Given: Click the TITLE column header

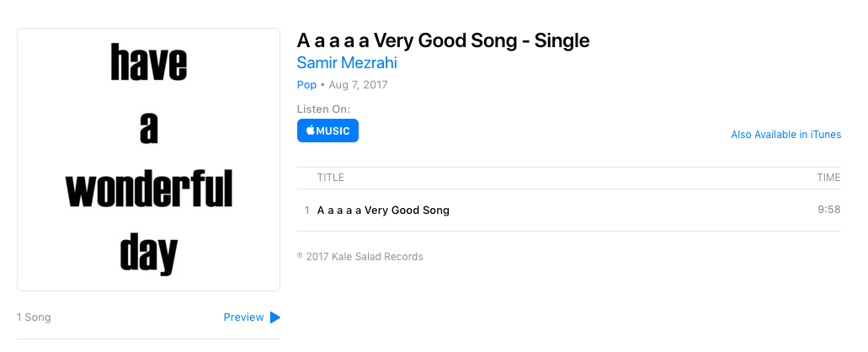Looking at the screenshot, I should click(330, 178).
